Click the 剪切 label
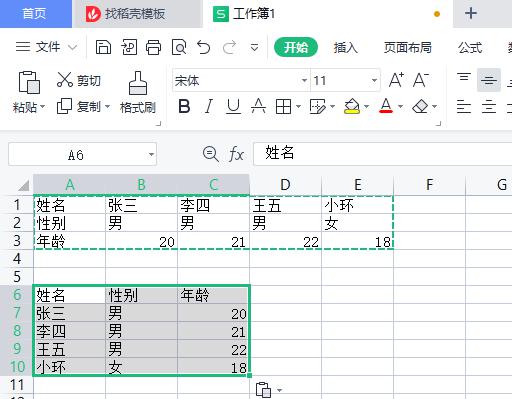 tap(88, 80)
